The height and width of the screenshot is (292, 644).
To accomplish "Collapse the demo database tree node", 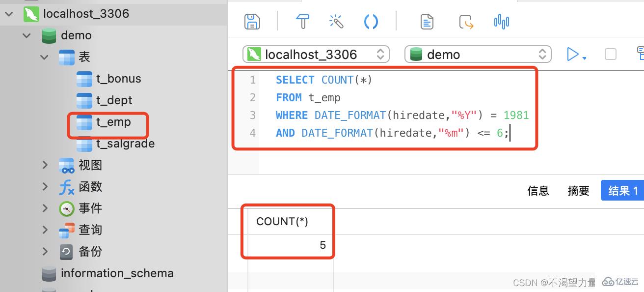I will click(x=27, y=35).
